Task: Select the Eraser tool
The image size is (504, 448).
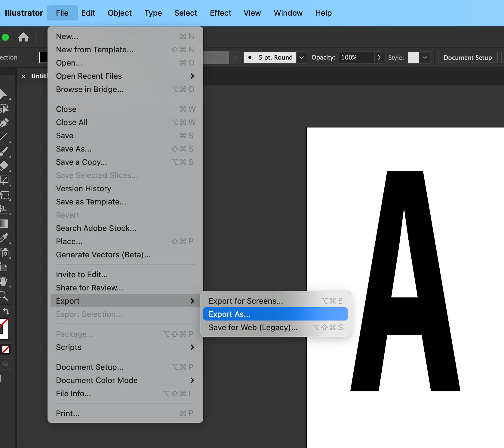Action: pyautogui.click(x=4, y=166)
